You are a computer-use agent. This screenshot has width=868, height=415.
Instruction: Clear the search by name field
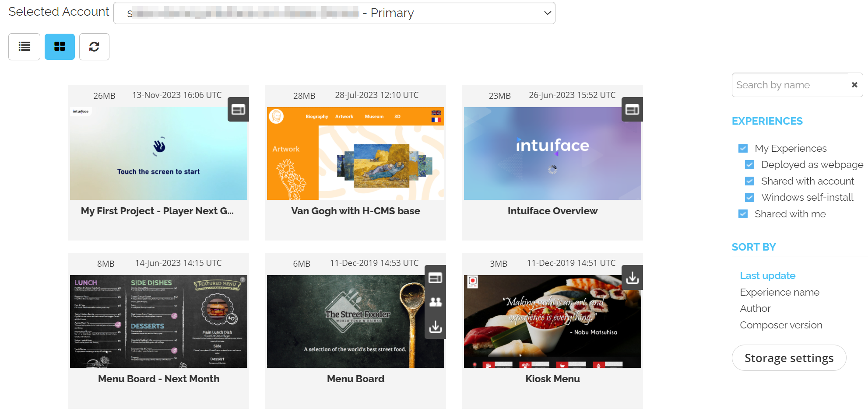pyautogui.click(x=854, y=85)
